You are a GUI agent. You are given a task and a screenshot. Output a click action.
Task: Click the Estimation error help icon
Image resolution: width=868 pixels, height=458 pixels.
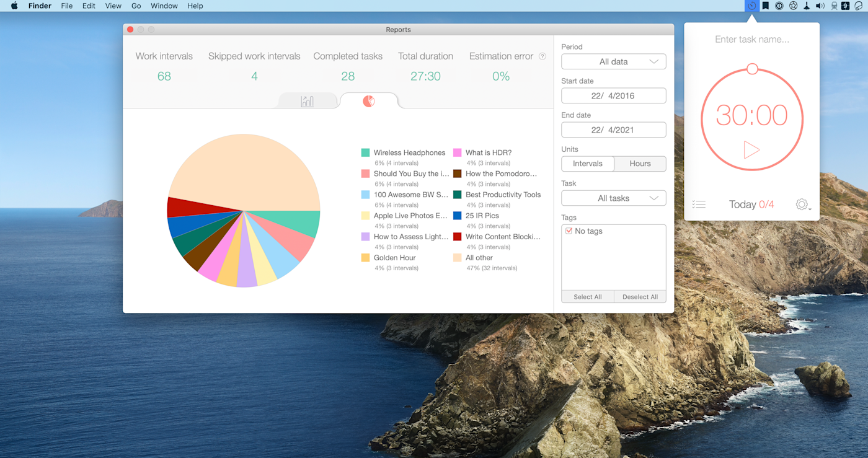coord(542,56)
